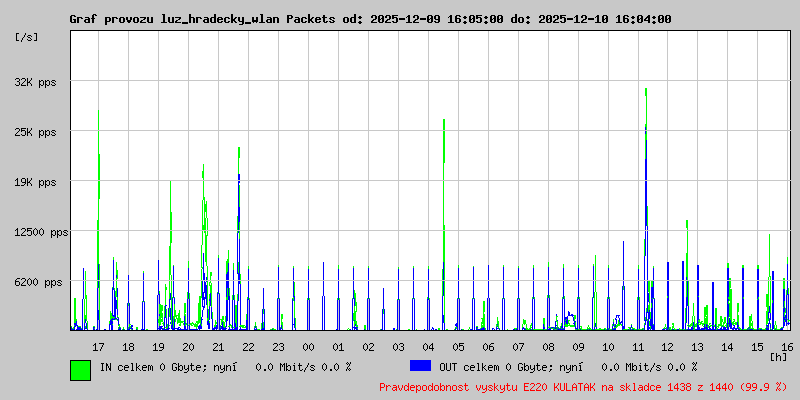Screen dimensions: 800x400
Task: Click the '32K pps' y-axis label
Action: 35,82
